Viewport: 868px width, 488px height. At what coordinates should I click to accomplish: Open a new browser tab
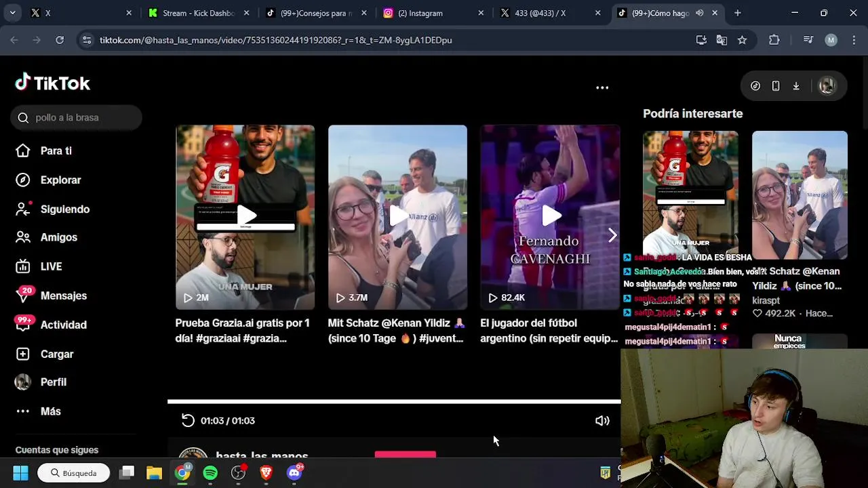tap(738, 13)
